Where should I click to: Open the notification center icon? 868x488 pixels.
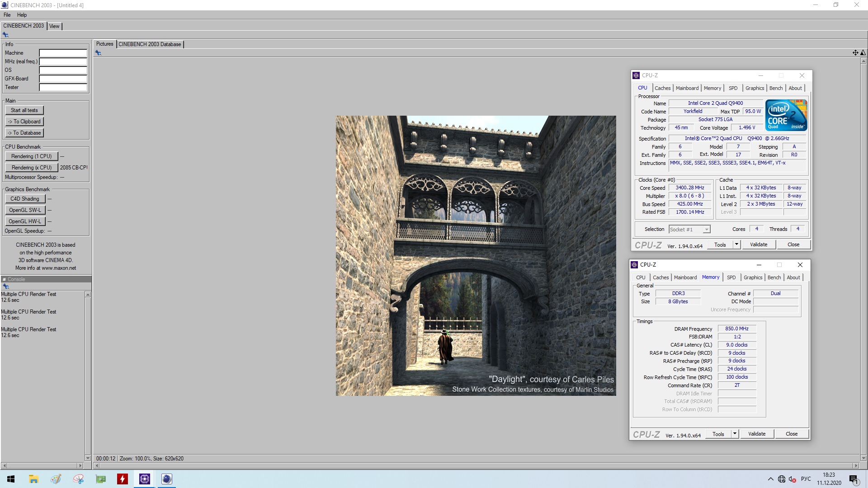pos(854,479)
